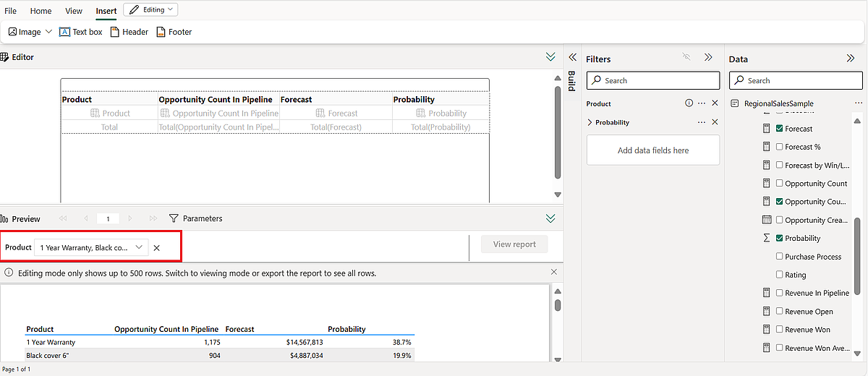Open more options for RegionalSalesSample
This screenshot has height=376, width=868.
[859, 103]
